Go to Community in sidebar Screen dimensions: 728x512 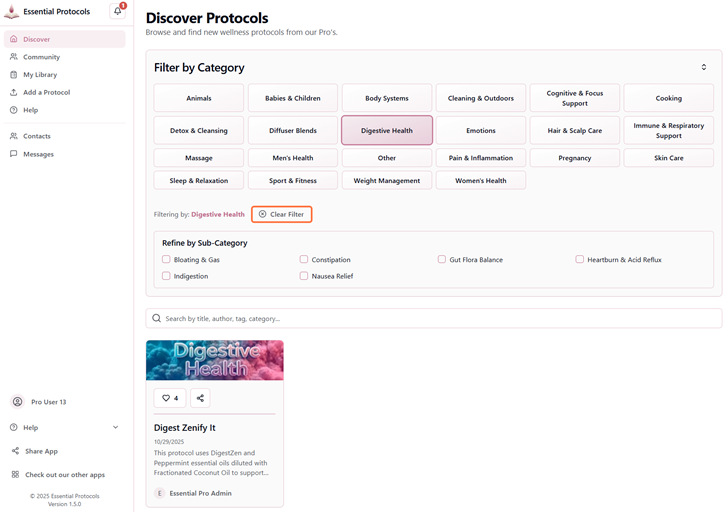41,57
